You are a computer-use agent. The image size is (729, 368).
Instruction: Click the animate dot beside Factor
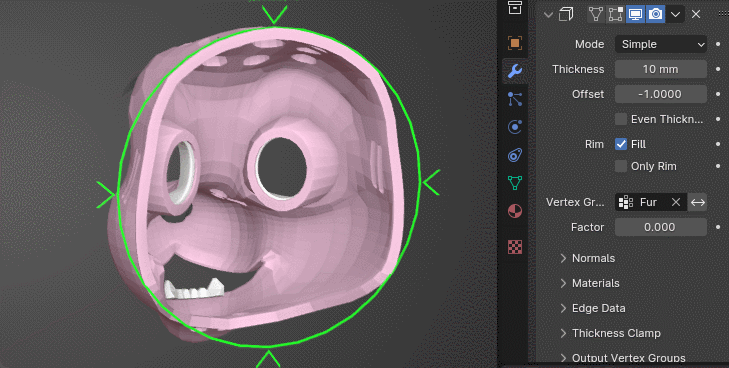718,227
